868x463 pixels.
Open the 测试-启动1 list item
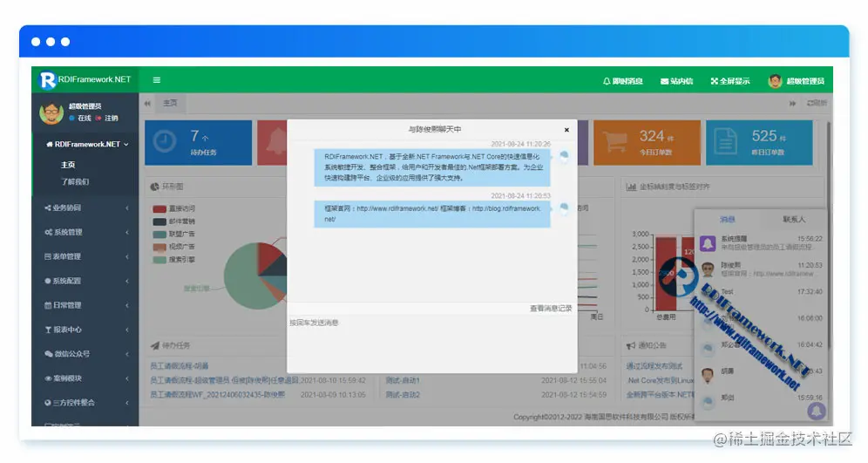(x=403, y=380)
